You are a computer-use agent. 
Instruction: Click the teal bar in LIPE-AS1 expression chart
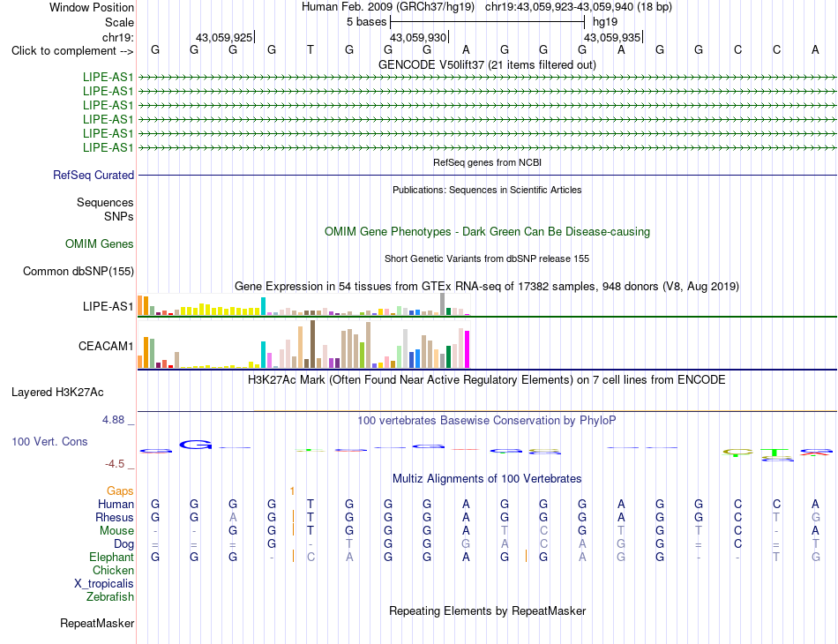[263, 306]
